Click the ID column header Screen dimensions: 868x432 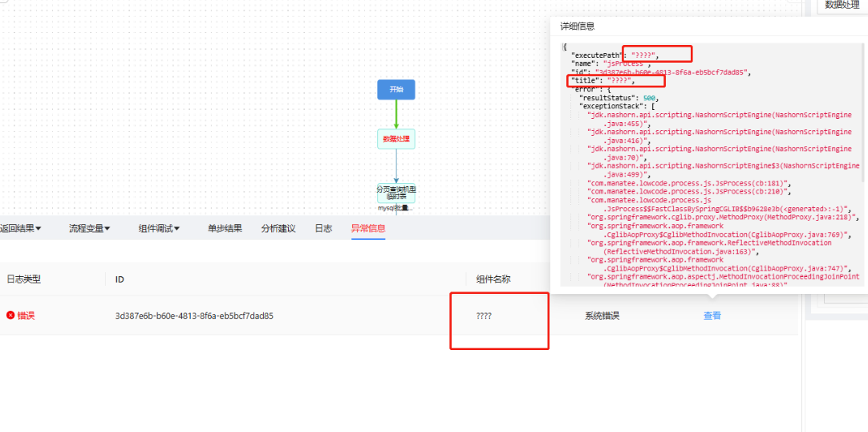pyautogui.click(x=120, y=279)
